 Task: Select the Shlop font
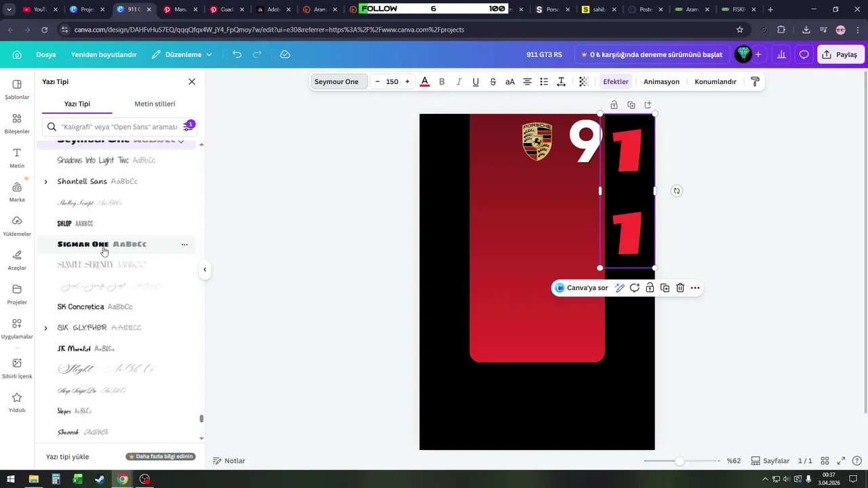pyautogui.click(x=75, y=224)
